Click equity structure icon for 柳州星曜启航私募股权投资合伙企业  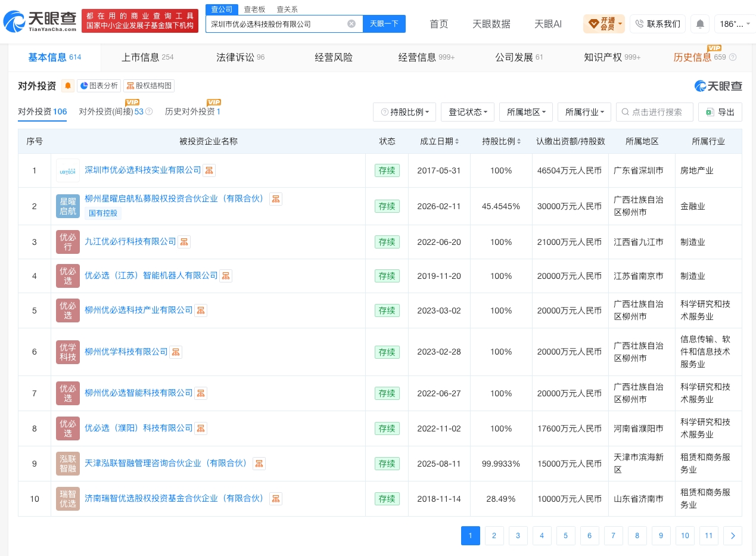tap(276, 199)
